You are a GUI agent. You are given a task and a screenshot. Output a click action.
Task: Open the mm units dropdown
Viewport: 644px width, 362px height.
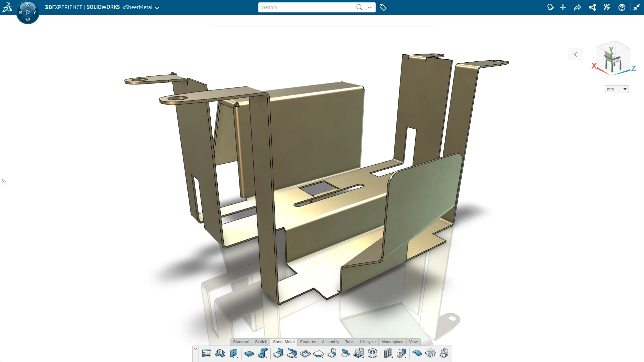tap(616, 89)
